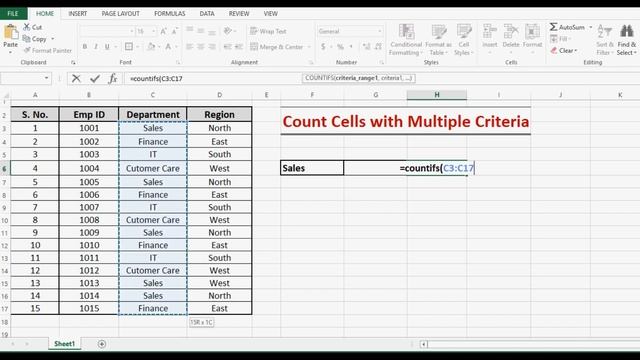This screenshot has width=640, height=360.
Task: Click the Borders icon
Action: [x=129, y=47]
